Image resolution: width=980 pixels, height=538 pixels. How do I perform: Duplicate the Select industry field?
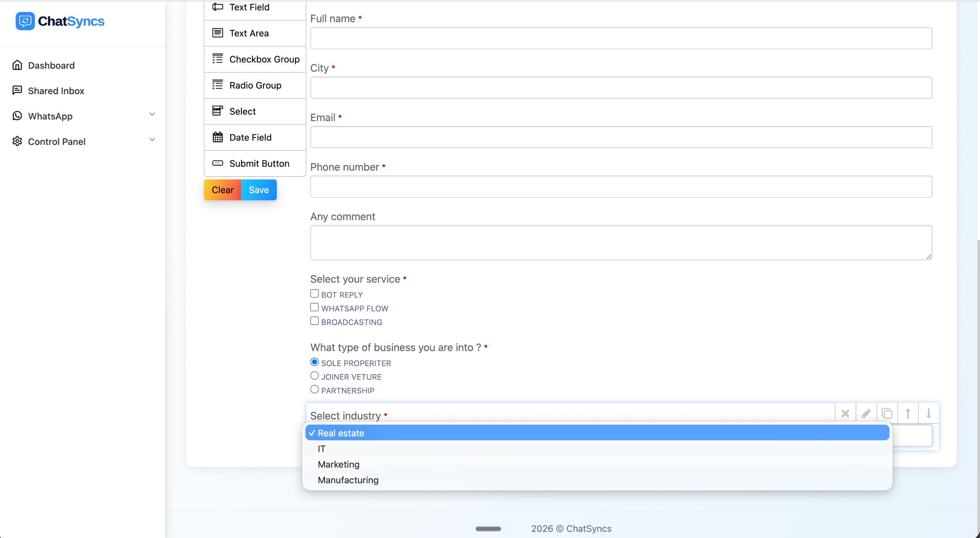(x=887, y=414)
